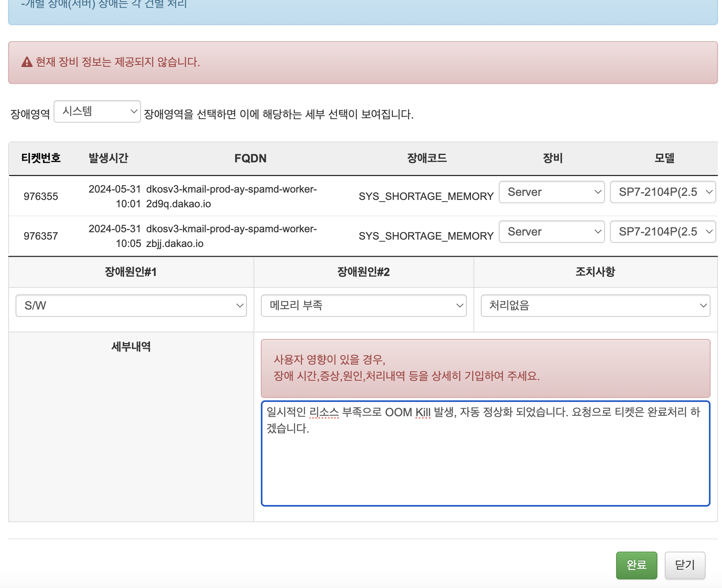Open the 장애영역 시스템 dropdown
The image size is (722, 588).
click(x=97, y=111)
